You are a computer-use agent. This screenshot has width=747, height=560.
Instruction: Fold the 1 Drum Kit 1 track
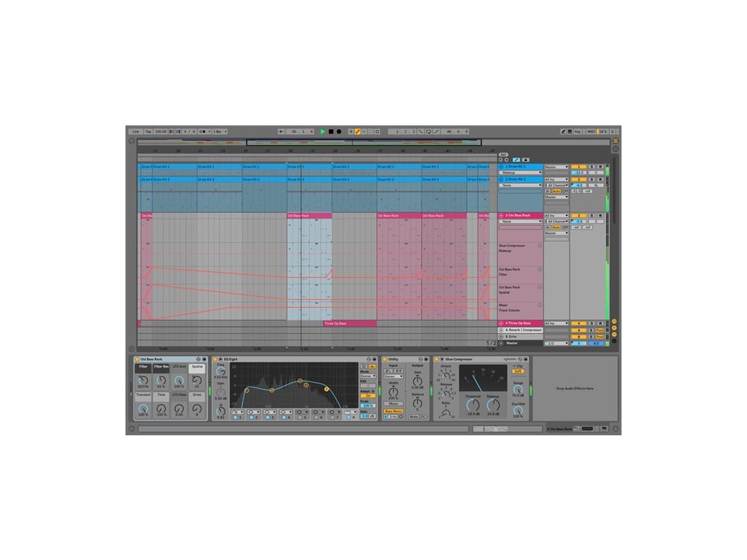tap(500, 167)
